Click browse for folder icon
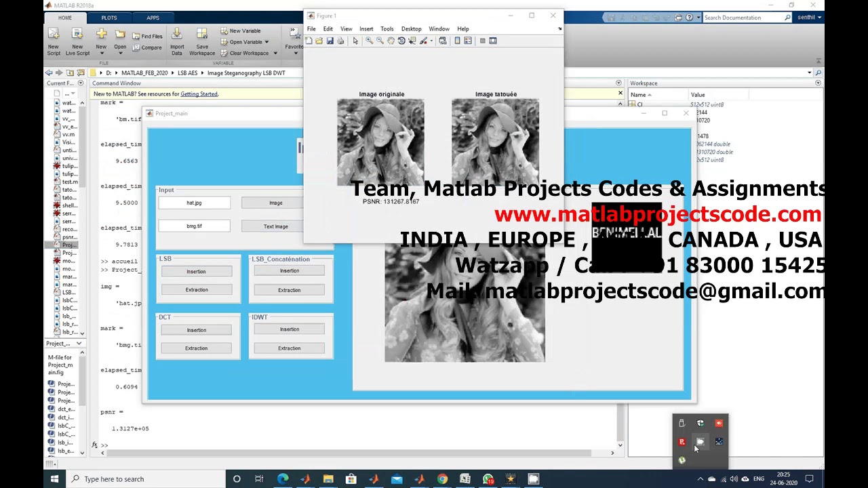The image size is (868, 488). pos(81,73)
